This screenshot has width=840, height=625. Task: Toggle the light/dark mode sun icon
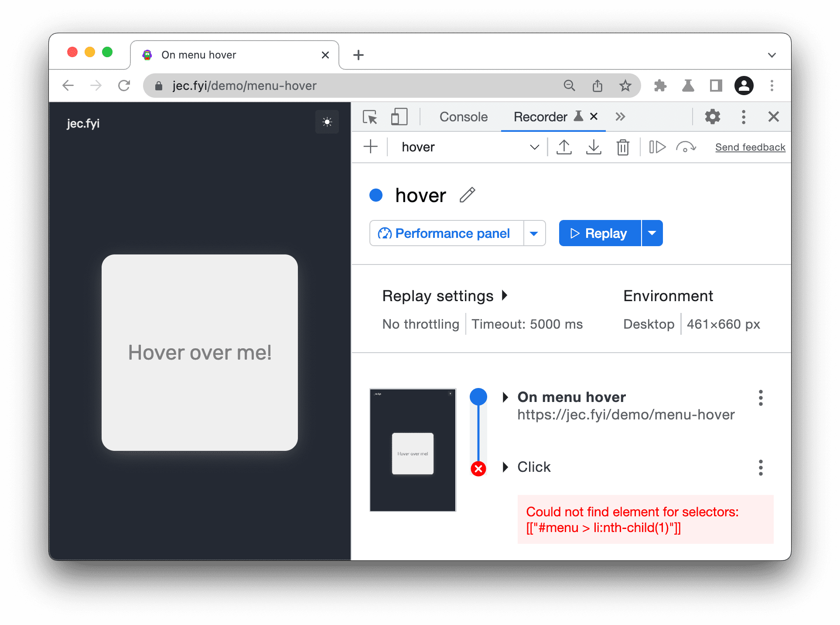pos(327,122)
